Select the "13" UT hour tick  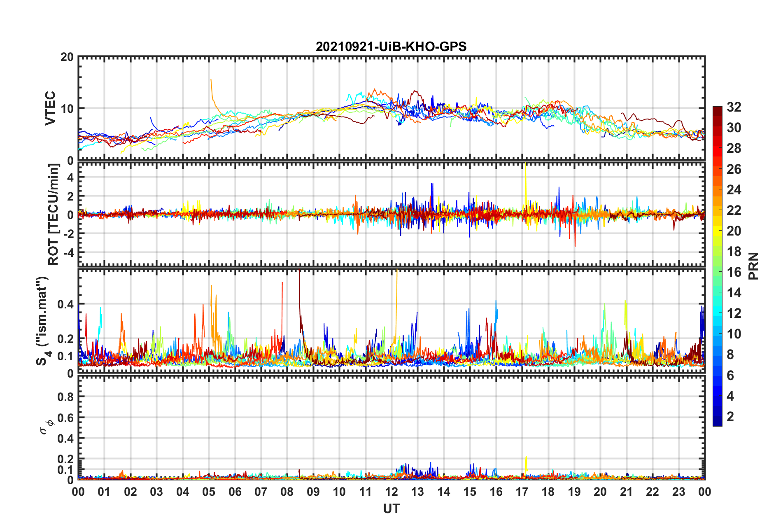[417, 492]
